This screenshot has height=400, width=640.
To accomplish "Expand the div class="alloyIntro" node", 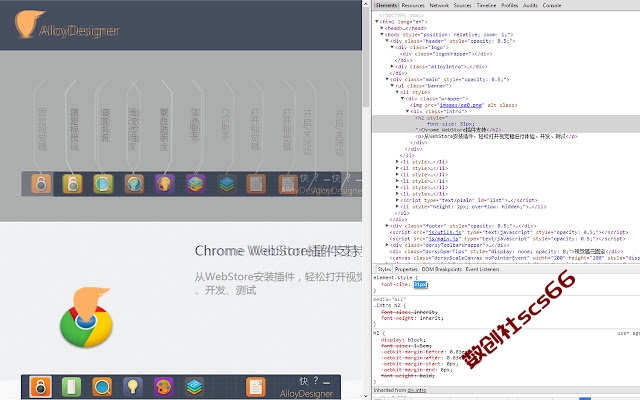I will pyautogui.click(x=392, y=67).
